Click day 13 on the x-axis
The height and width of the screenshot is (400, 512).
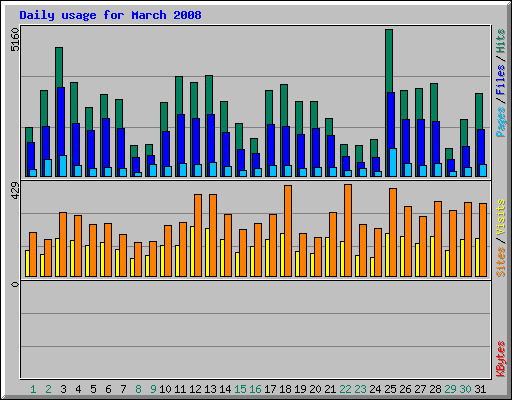click(210, 389)
